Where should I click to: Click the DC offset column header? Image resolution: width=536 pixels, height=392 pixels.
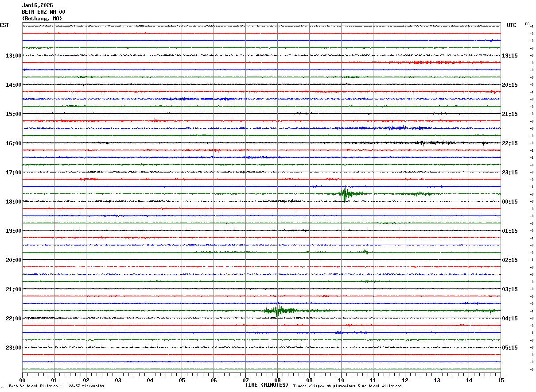click(x=528, y=24)
